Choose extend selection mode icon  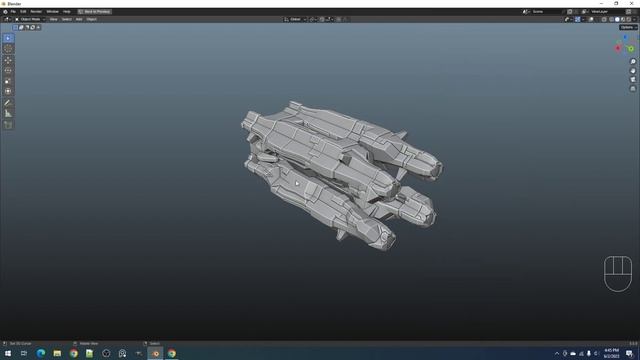[x=21, y=27]
